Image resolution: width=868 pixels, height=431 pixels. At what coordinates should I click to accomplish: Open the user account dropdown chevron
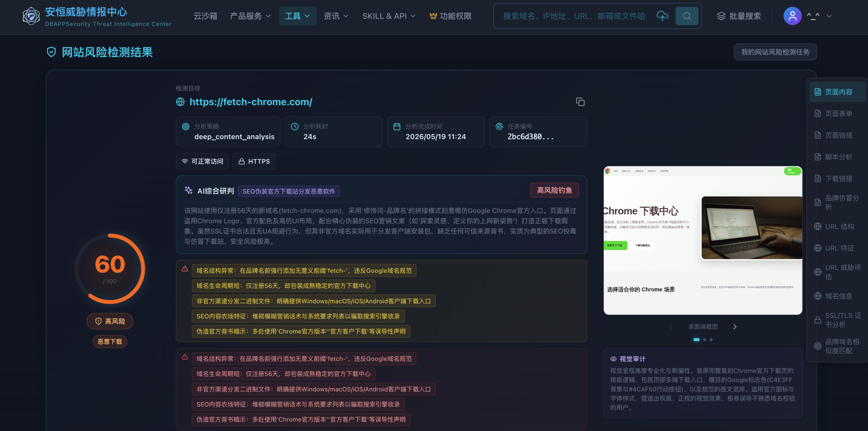[829, 16]
